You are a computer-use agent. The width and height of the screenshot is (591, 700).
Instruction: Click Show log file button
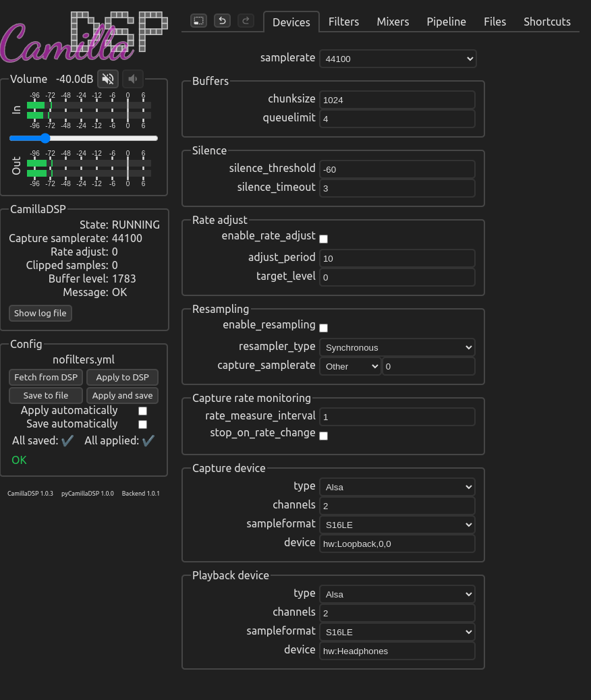click(40, 313)
